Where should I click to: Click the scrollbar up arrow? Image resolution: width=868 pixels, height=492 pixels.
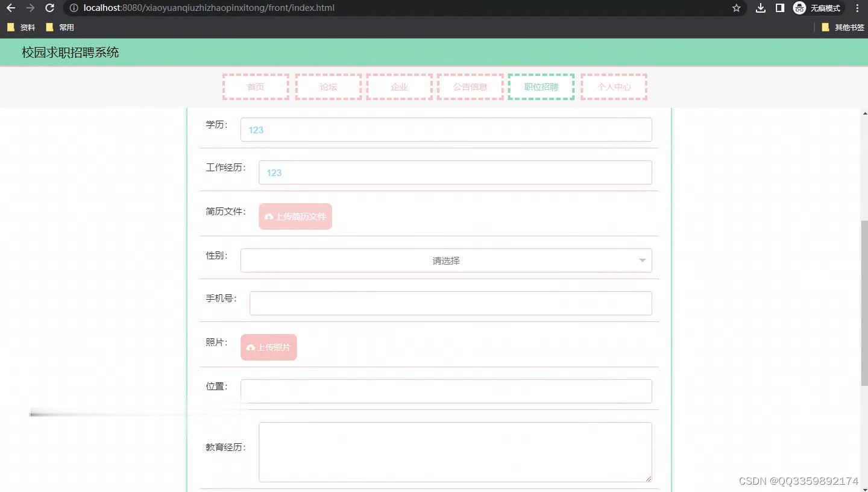864,113
